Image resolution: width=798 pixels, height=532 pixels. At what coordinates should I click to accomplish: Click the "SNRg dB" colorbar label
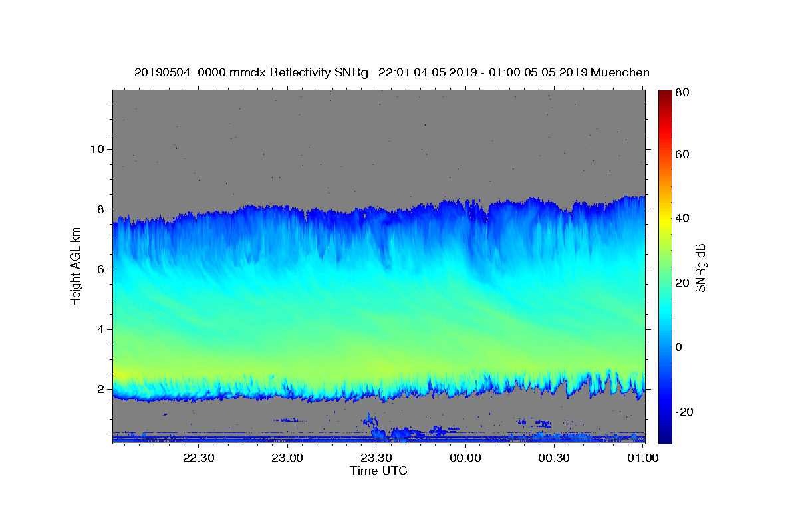(701, 268)
